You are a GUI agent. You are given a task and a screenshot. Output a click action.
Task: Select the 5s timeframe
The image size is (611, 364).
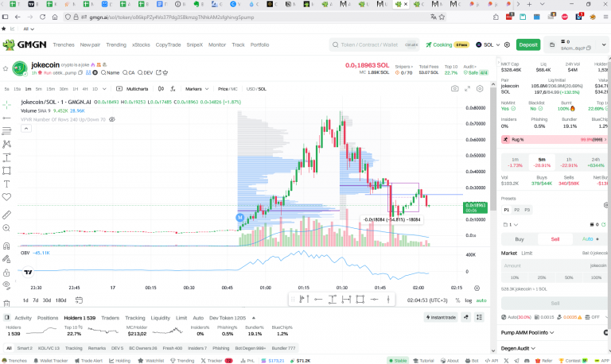click(6, 89)
